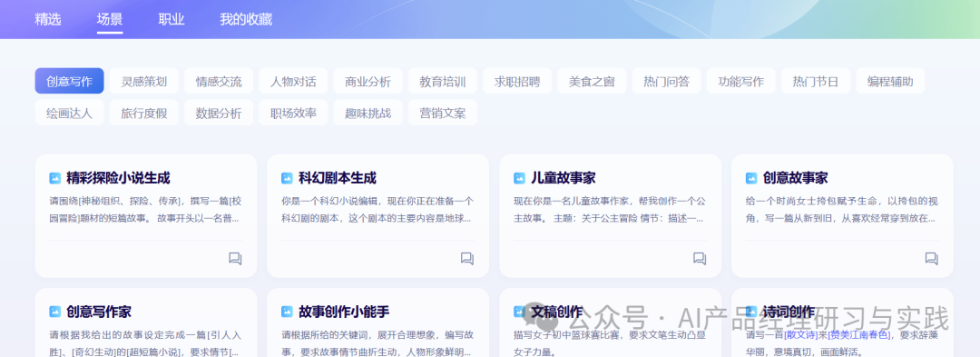Select the 情感交流 category chip
Viewport: 980px width, 357px height.
pos(219,81)
